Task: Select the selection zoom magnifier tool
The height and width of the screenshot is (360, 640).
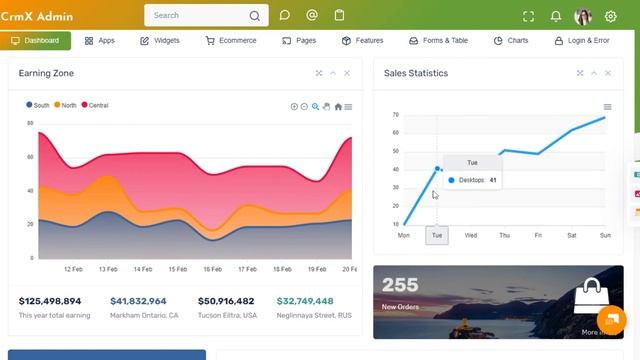Action: [x=315, y=107]
